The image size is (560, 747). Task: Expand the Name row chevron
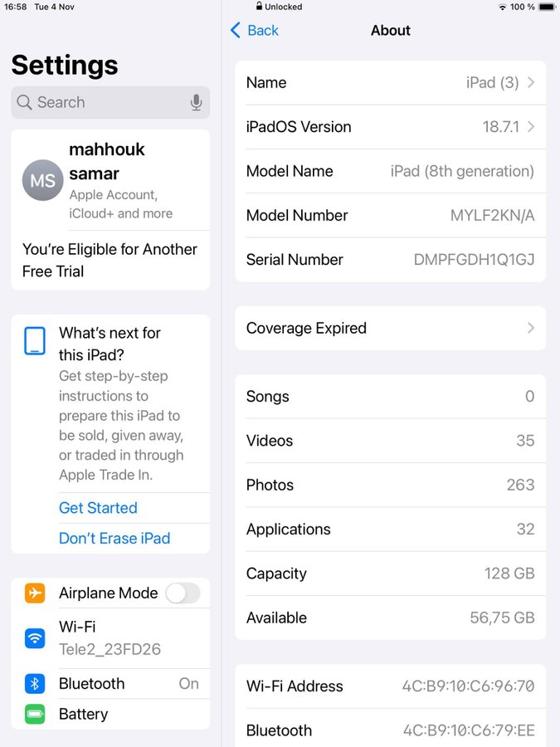[x=531, y=82]
